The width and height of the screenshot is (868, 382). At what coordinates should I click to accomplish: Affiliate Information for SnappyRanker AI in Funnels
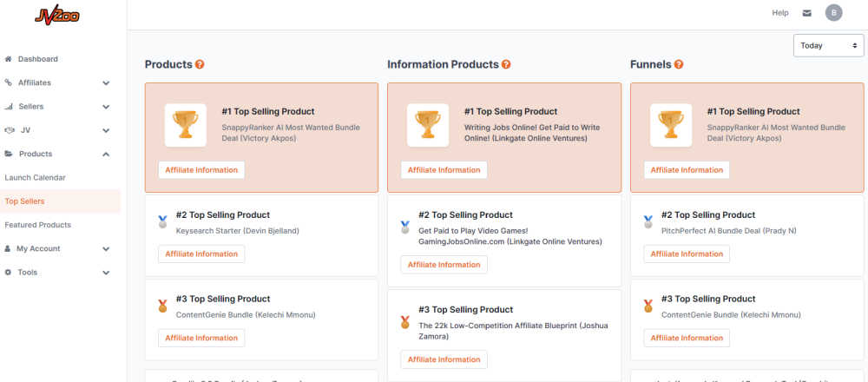[687, 170]
